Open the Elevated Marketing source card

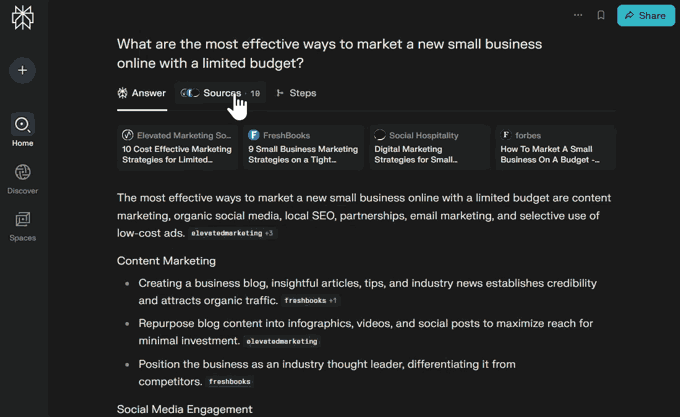(177, 147)
